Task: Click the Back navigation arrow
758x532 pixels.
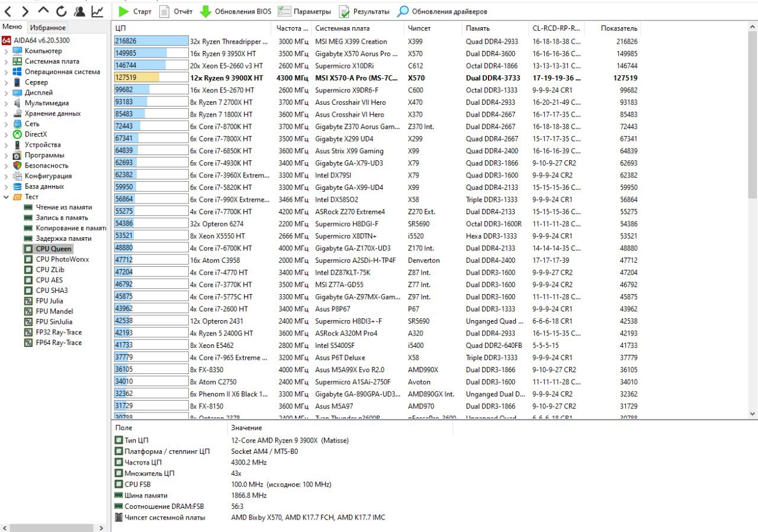Action: pos(8,11)
